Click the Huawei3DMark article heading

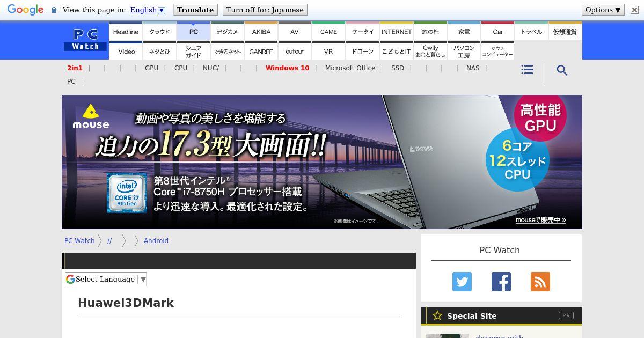coord(126,303)
